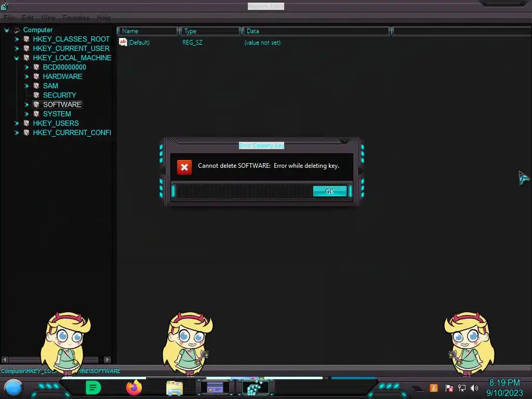
Task: Select the SOFTWARE key
Action: click(62, 104)
